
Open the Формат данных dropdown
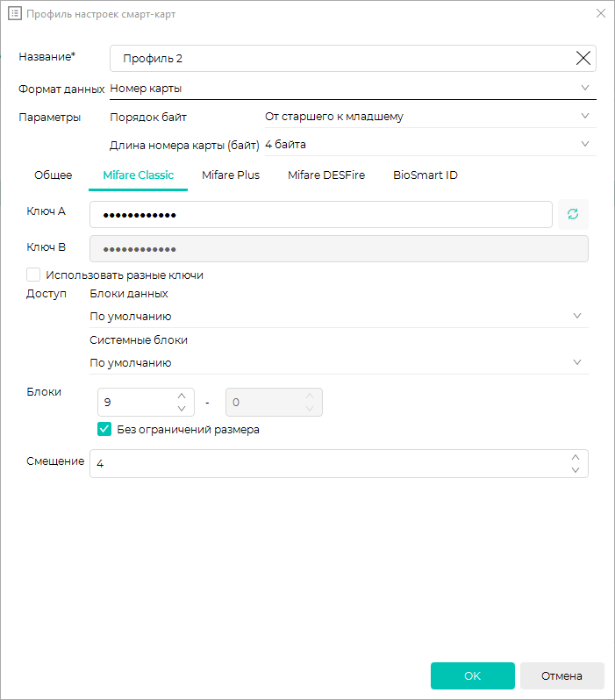(353, 89)
